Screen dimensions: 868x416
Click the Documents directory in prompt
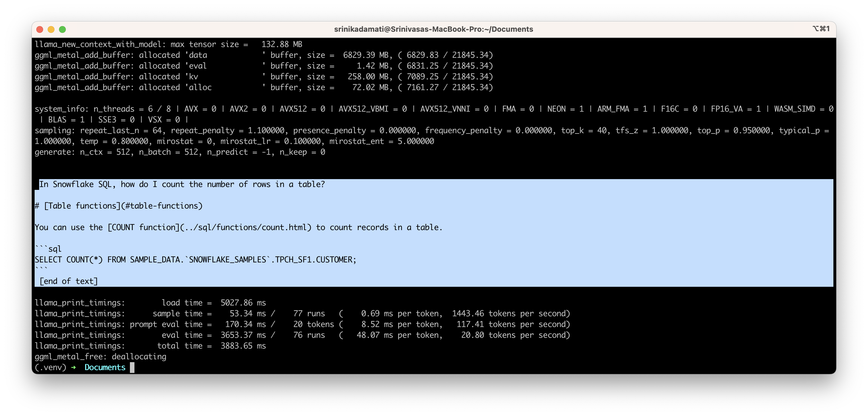[x=105, y=367]
